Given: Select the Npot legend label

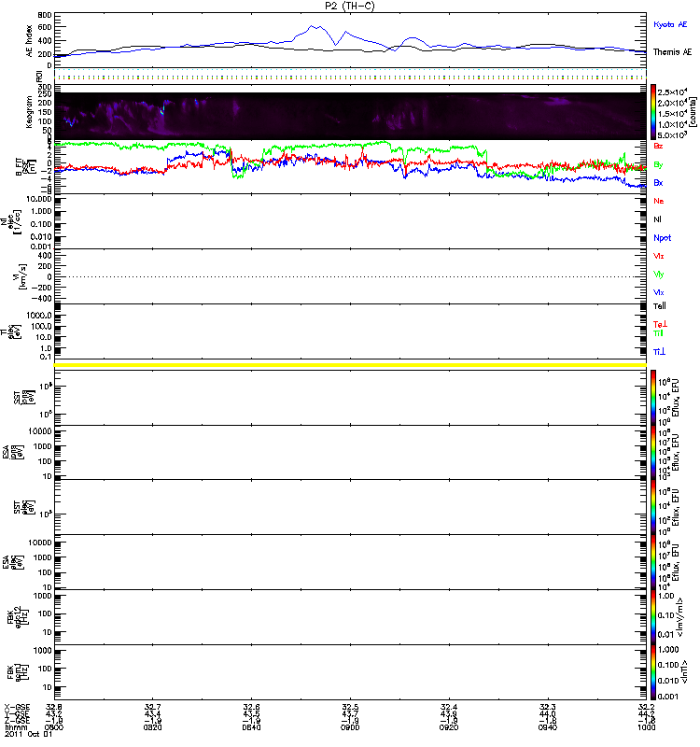Looking at the screenshot, I should 661,237.
